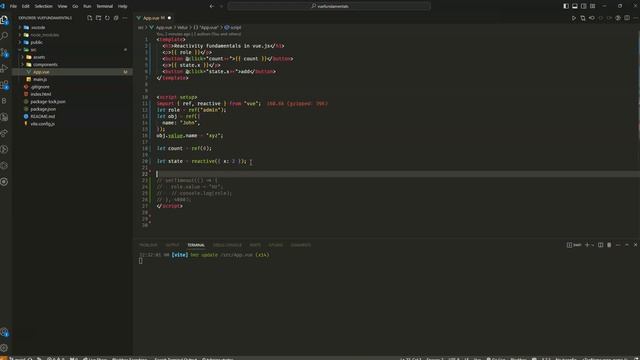
Task: Open main.js in Explorer
Action: click(40, 79)
